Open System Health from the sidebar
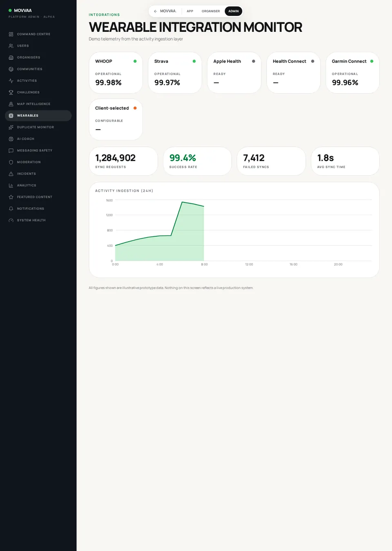 [x=38, y=220]
